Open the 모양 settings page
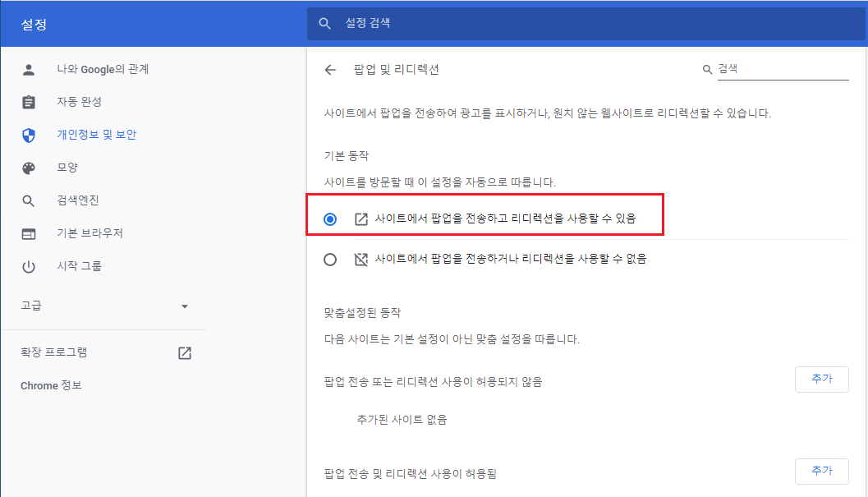 (x=67, y=168)
